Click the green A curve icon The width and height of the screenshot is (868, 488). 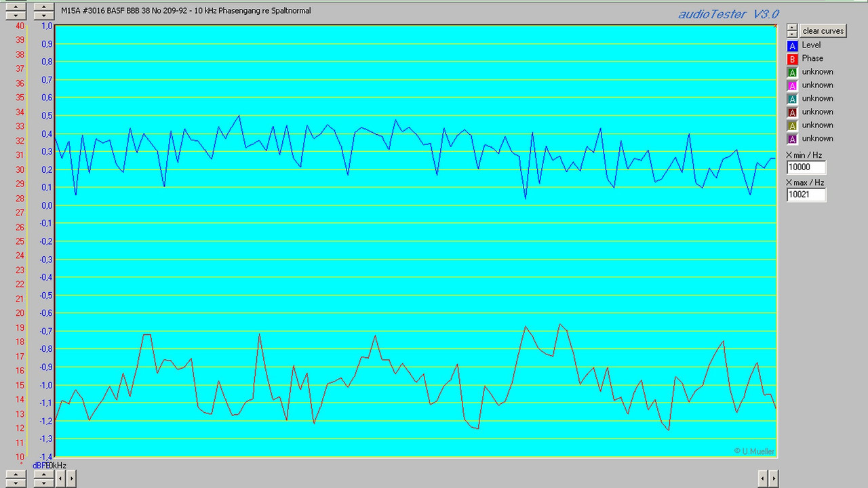click(792, 72)
